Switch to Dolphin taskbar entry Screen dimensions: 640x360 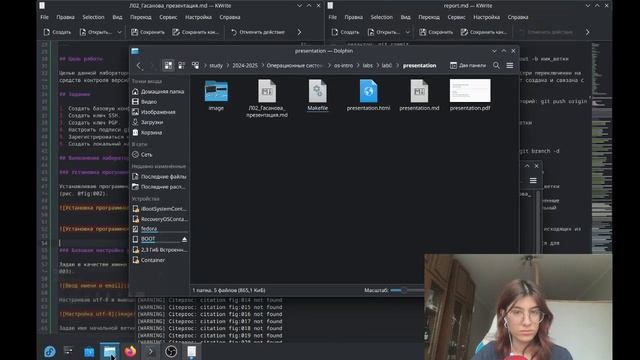110,351
